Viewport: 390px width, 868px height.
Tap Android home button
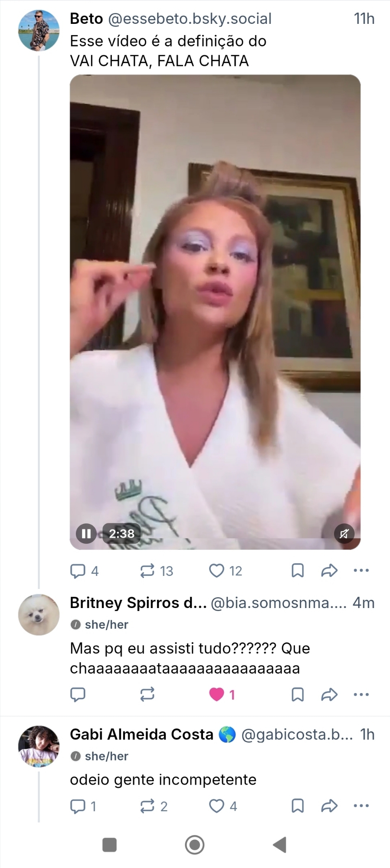tap(195, 845)
